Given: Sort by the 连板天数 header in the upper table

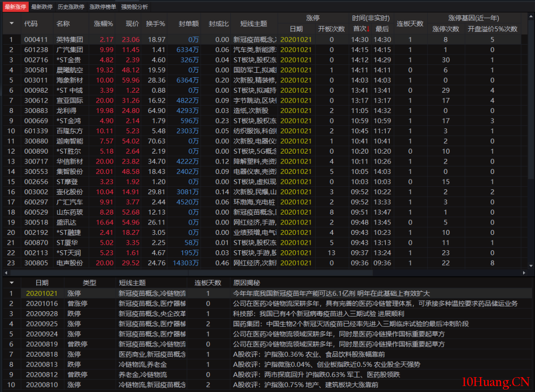Looking at the screenshot, I should pyautogui.click(x=410, y=23).
